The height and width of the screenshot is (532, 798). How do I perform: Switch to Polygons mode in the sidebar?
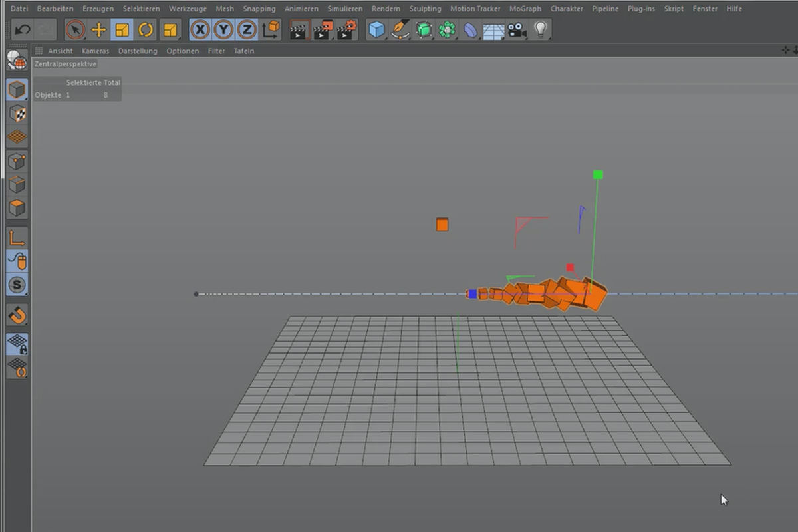click(x=17, y=207)
